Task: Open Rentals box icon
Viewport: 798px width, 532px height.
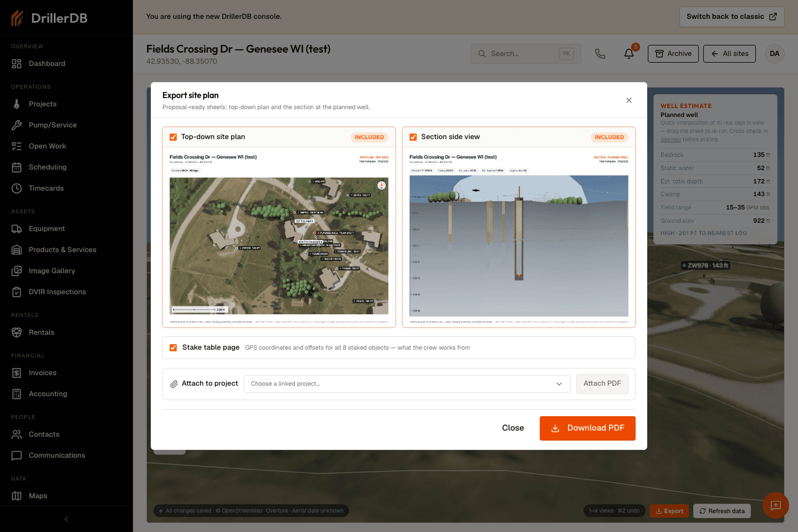Action: click(17, 332)
